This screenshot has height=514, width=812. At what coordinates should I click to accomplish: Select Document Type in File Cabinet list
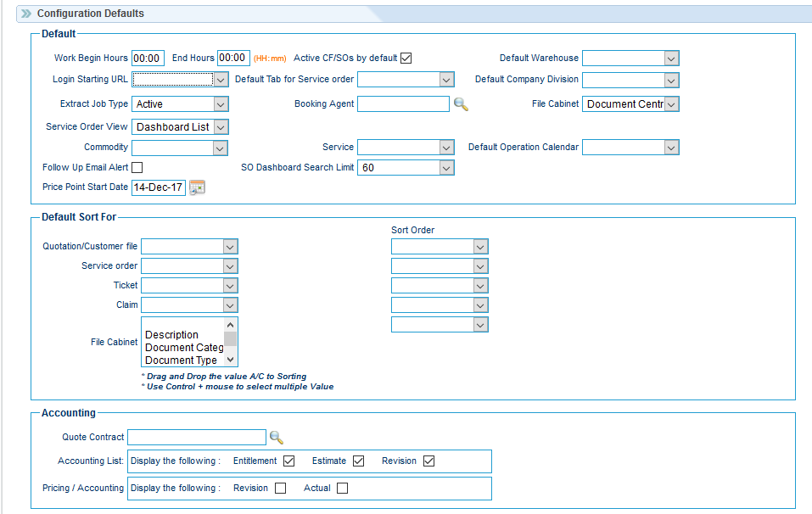point(184,360)
